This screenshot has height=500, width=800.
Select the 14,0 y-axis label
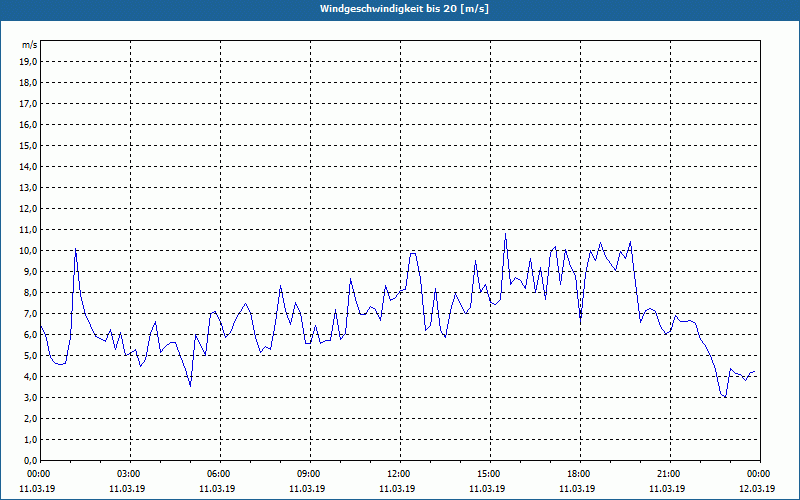click(28, 167)
